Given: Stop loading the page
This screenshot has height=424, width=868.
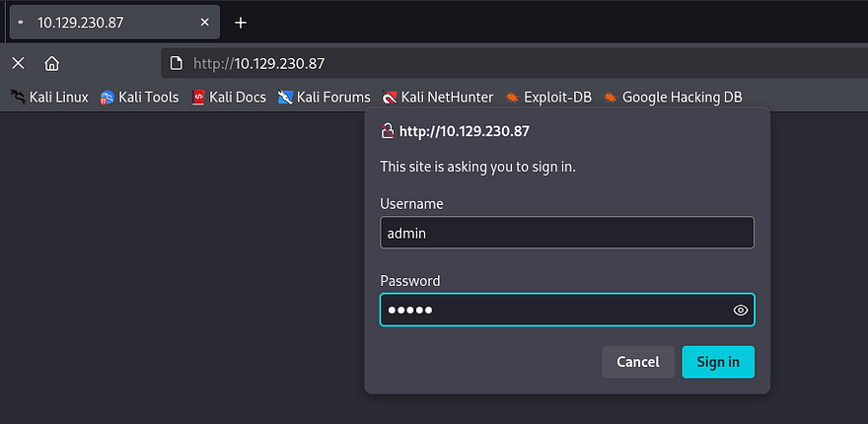Looking at the screenshot, I should [x=18, y=63].
